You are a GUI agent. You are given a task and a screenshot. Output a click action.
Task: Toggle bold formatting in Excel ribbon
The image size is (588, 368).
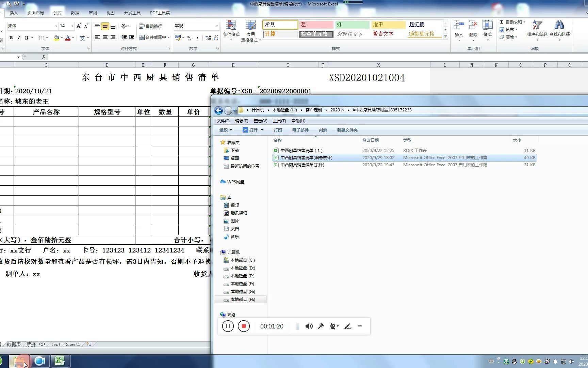[x=11, y=38]
